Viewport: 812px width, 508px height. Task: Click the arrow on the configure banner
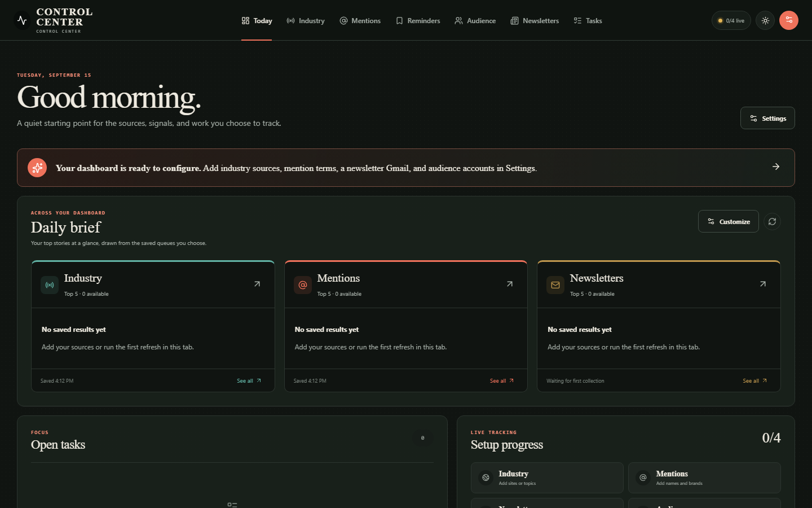tap(776, 167)
